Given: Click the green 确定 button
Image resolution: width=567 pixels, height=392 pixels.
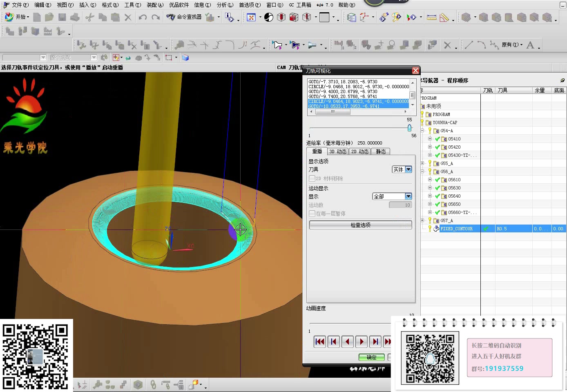Looking at the screenshot, I should [371, 357].
